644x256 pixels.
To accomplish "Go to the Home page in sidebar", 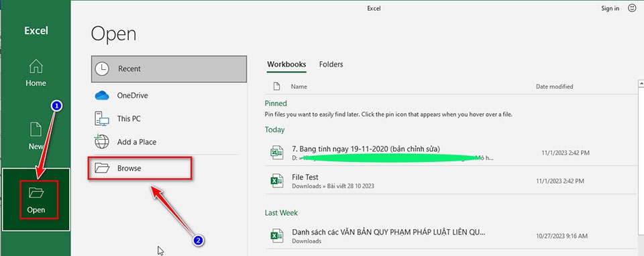I will (x=36, y=73).
